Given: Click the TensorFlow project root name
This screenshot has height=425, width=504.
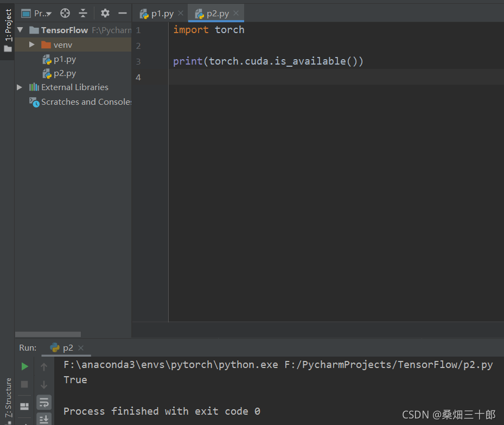Looking at the screenshot, I should (64, 30).
